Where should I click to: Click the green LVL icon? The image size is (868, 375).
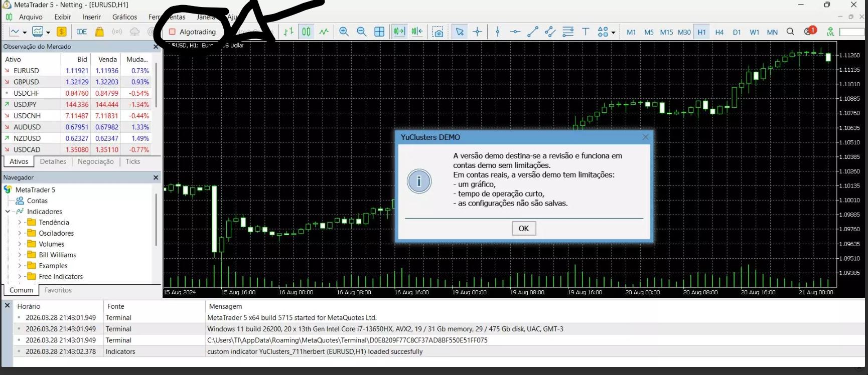(830, 32)
